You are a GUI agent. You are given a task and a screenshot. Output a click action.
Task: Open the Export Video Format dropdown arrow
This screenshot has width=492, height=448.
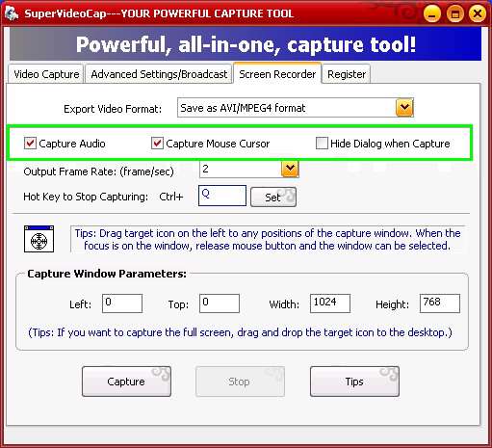pyautogui.click(x=404, y=108)
